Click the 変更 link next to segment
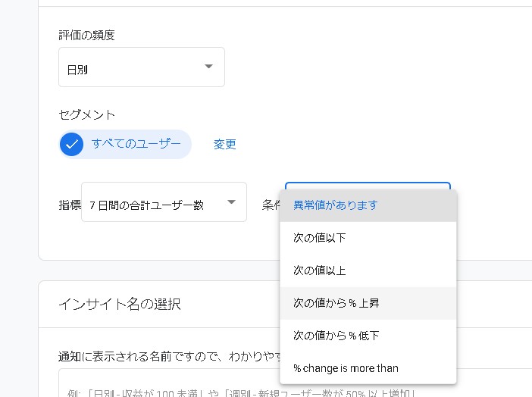This screenshot has width=532, height=397. [x=224, y=144]
